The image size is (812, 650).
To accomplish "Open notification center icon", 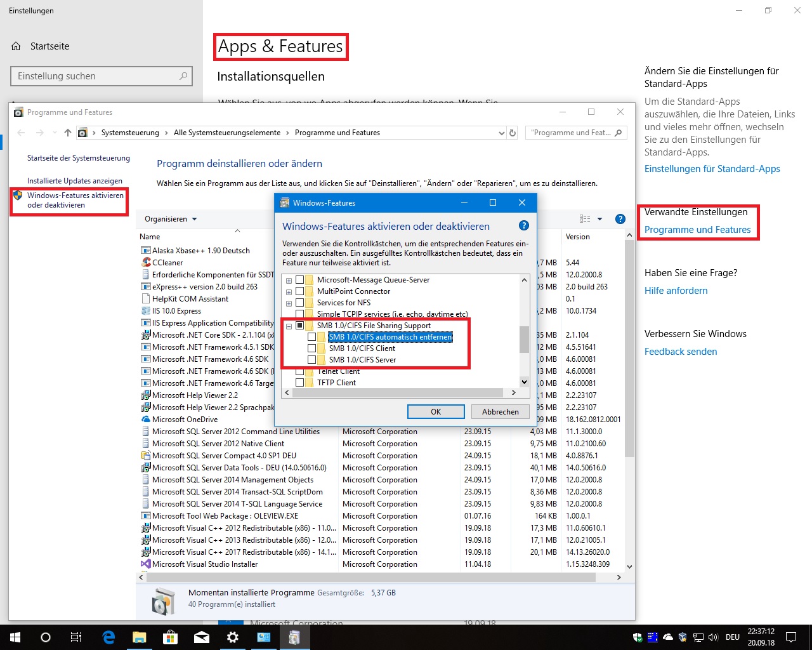I will 791,637.
